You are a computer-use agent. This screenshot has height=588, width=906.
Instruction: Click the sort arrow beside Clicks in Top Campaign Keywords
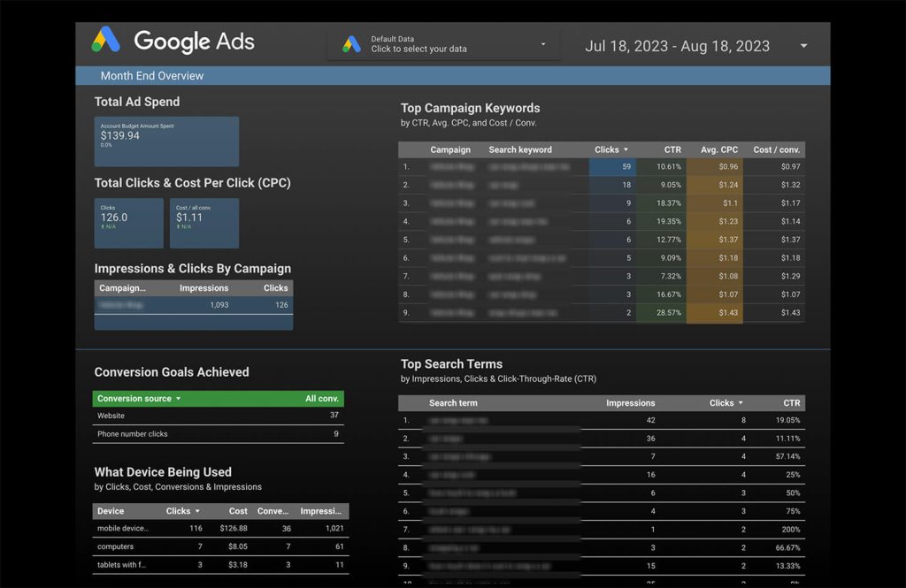click(626, 150)
